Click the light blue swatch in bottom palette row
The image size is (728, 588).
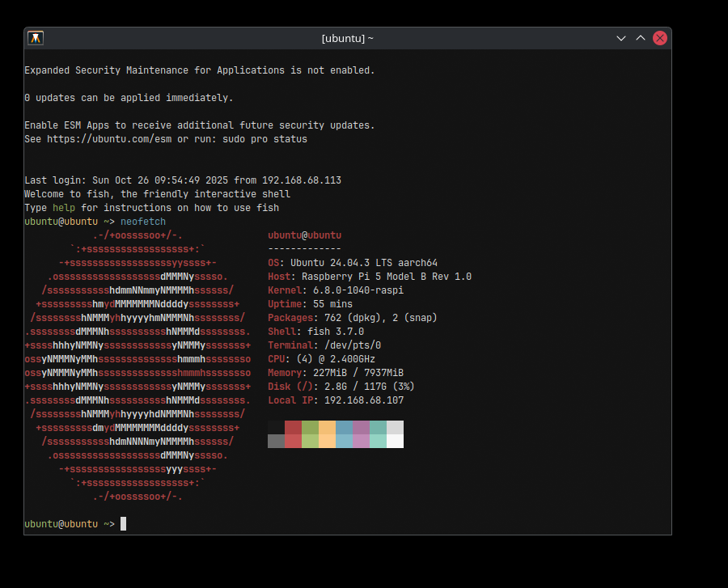pos(344,442)
